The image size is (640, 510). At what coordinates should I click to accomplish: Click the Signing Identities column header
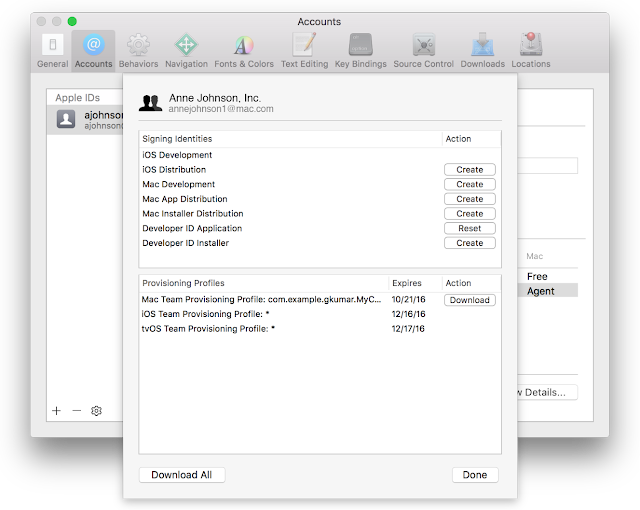[x=290, y=139]
